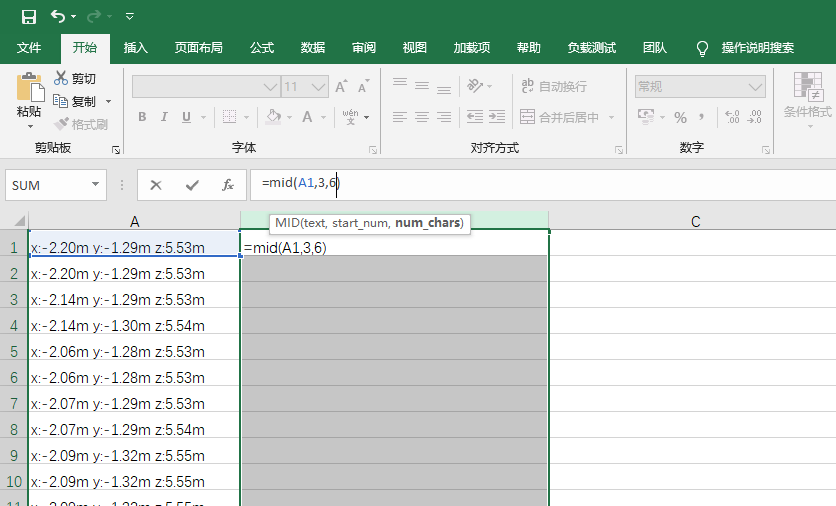Click the 复制 copy button
836x506 pixels.
click(75, 101)
